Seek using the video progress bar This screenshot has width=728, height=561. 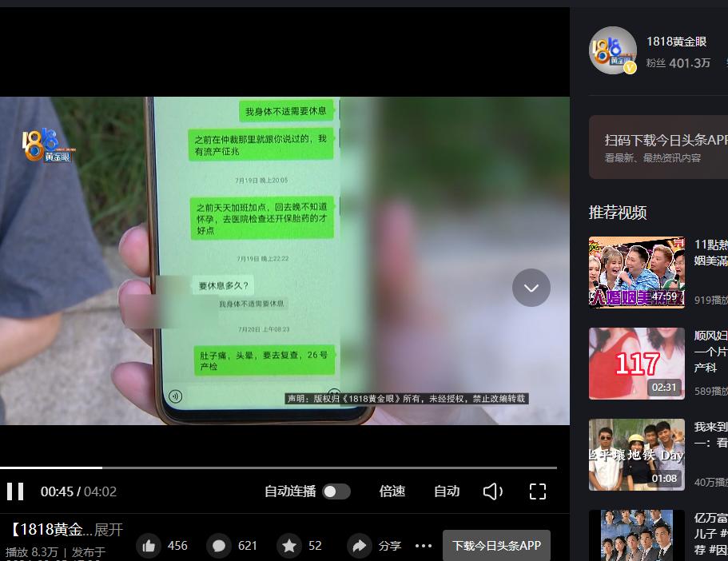pos(279,467)
